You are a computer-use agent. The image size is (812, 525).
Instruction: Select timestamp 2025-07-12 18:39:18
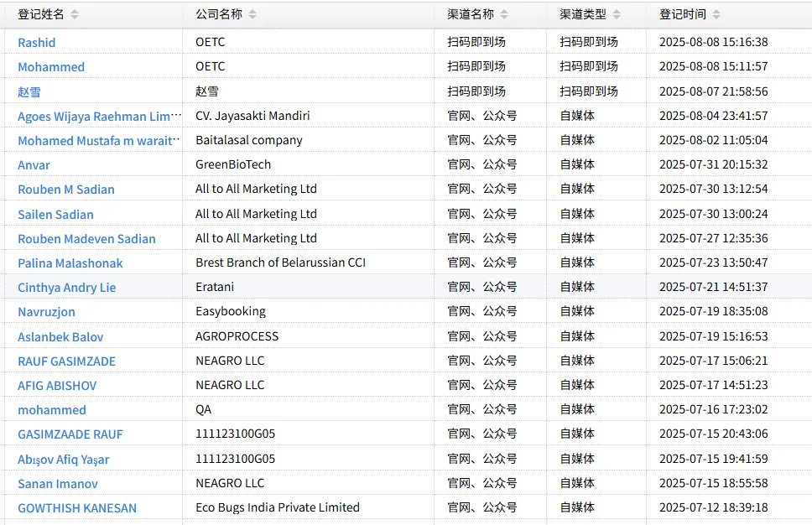point(713,507)
